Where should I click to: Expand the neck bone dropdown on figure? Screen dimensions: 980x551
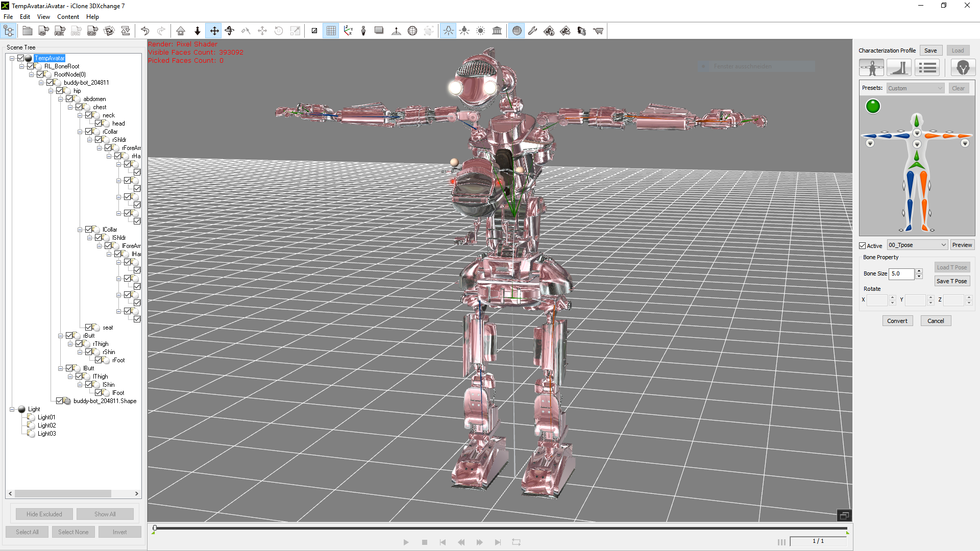click(x=917, y=133)
